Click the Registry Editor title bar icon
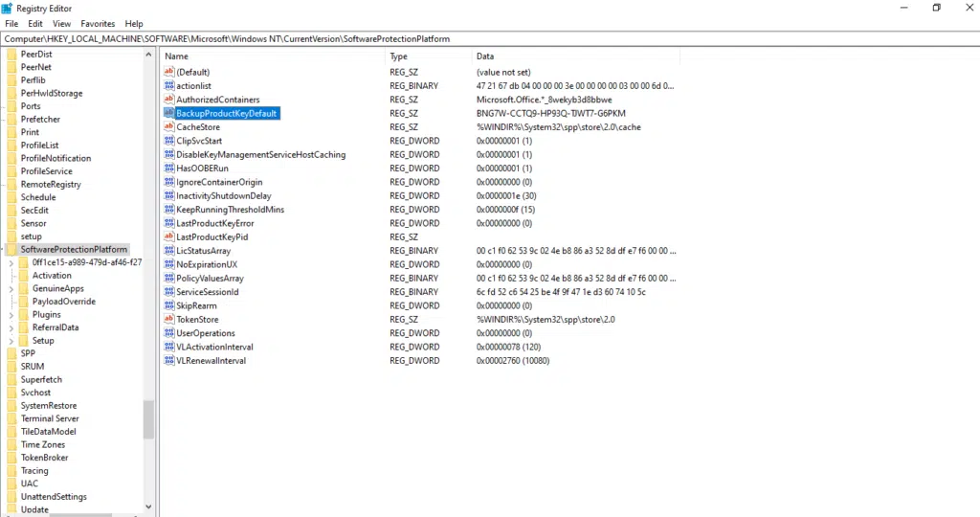Screen dimensions: 980x517 pos(7,8)
